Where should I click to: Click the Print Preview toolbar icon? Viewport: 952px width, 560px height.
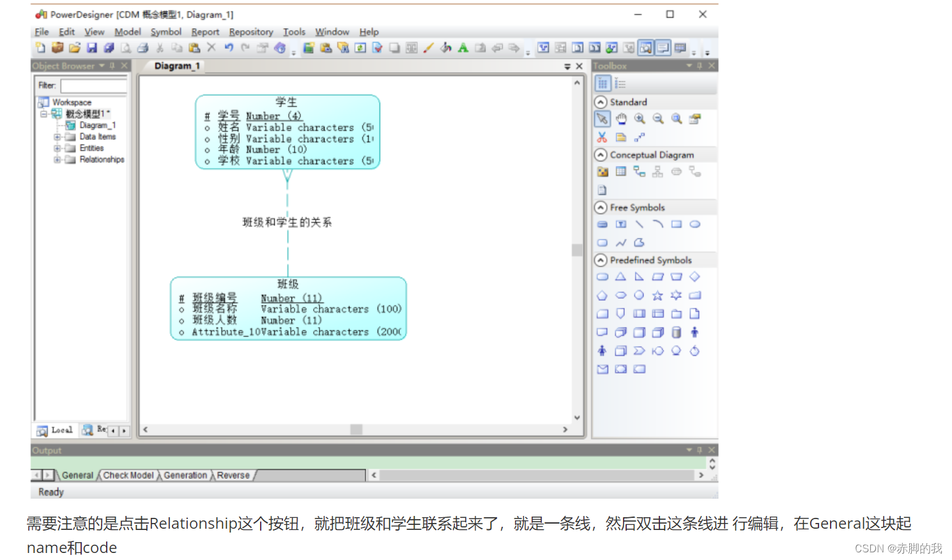coord(126,47)
